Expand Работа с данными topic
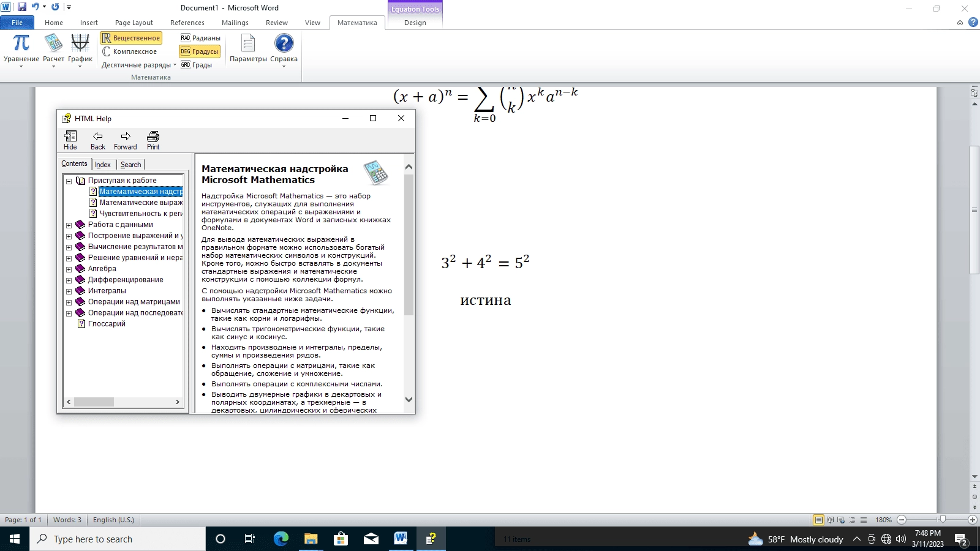Image resolution: width=980 pixels, height=551 pixels. (x=69, y=225)
